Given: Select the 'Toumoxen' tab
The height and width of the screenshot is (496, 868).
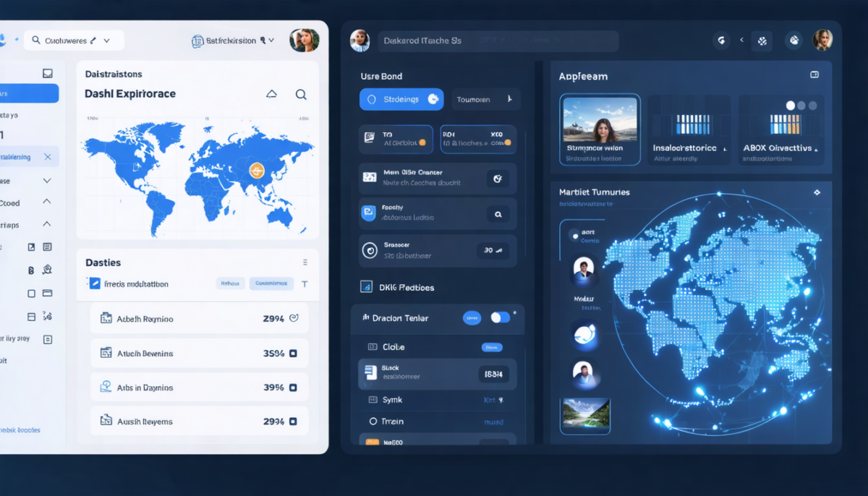Looking at the screenshot, I should pos(486,99).
